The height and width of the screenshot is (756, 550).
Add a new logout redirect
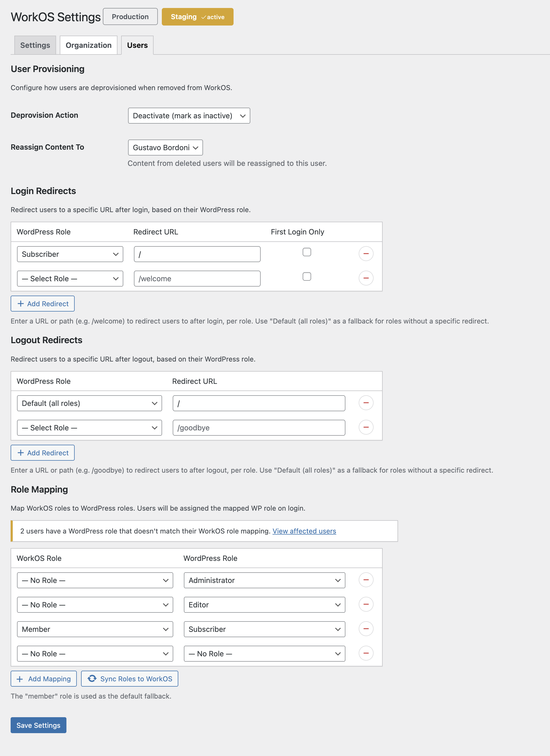pos(43,453)
